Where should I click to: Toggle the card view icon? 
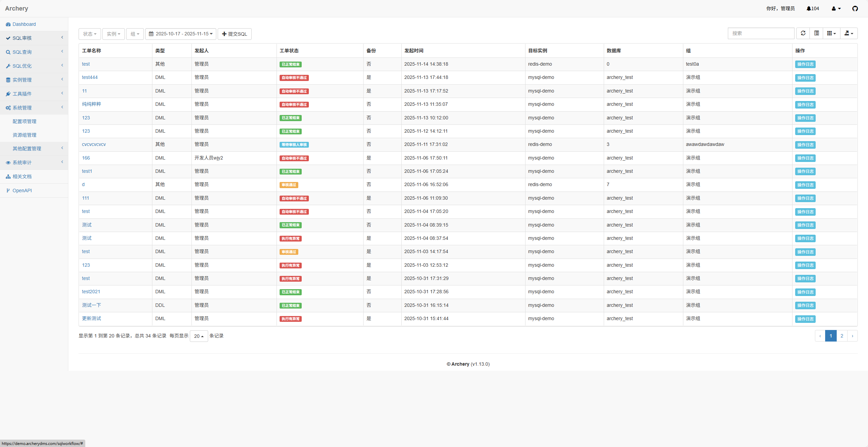[x=816, y=33]
